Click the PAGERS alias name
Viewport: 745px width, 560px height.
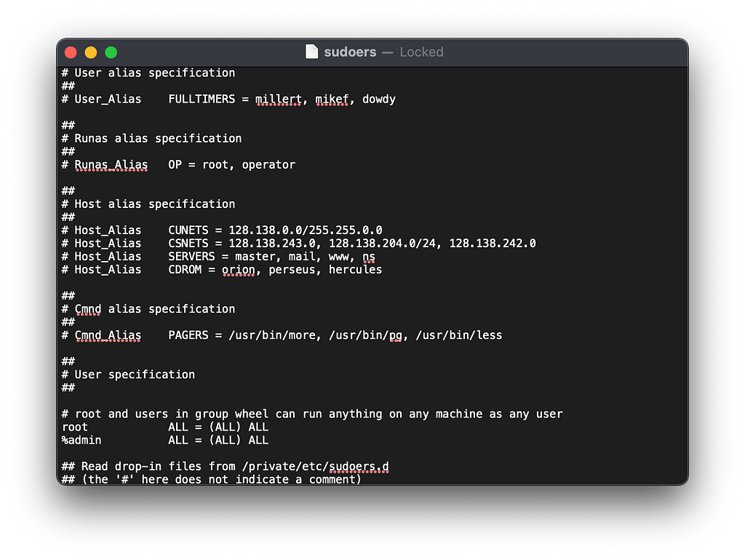click(188, 335)
